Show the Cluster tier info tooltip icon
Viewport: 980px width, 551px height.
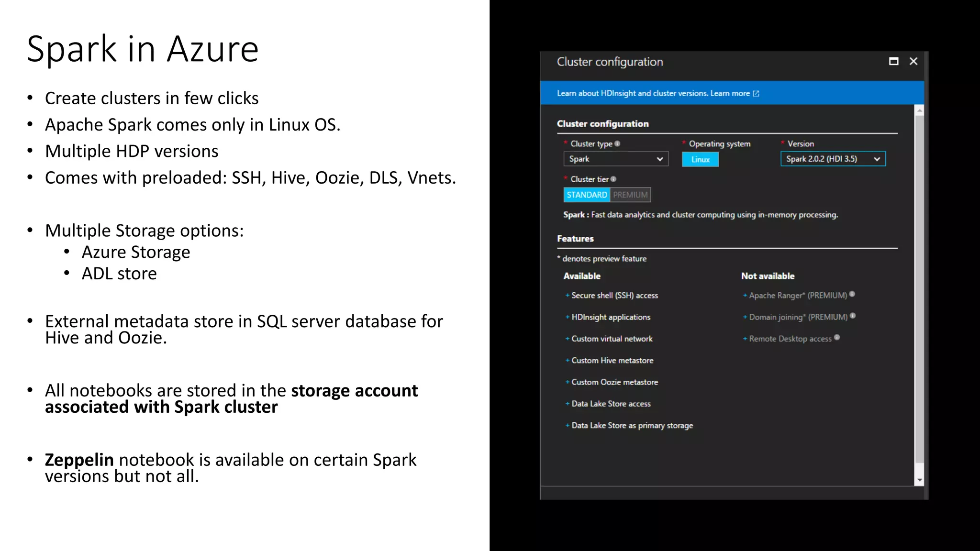613,179
